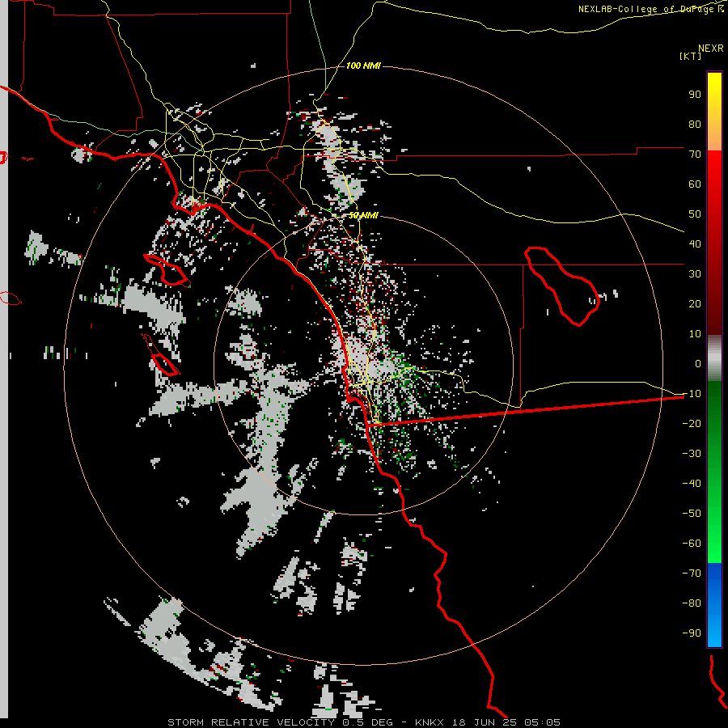Viewport: 728px width, 728px height.
Task: Click the -90 value on the velocity scale
Action: (692, 633)
